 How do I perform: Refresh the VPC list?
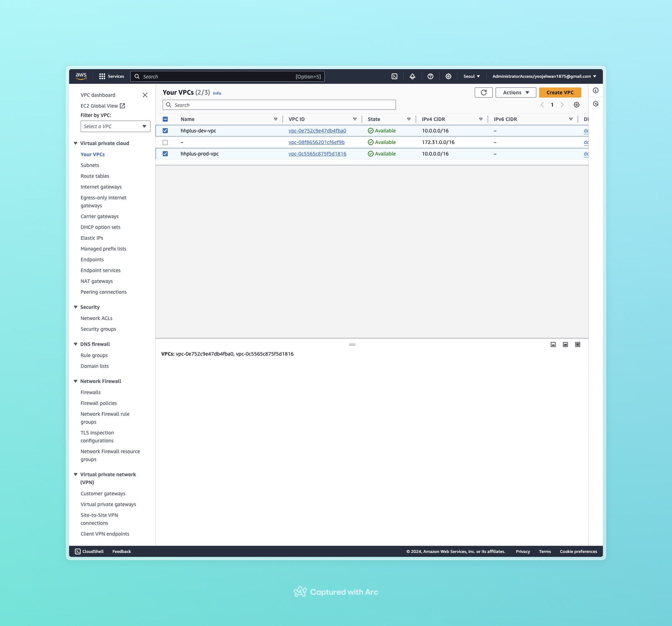coord(484,93)
